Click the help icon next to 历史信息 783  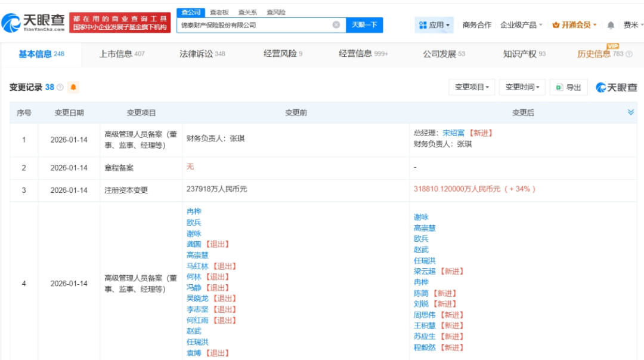click(629, 54)
